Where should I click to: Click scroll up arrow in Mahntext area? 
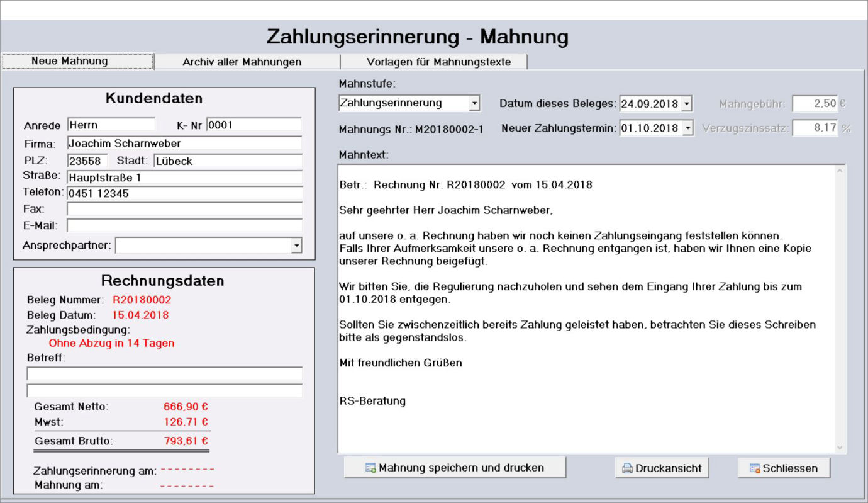839,171
